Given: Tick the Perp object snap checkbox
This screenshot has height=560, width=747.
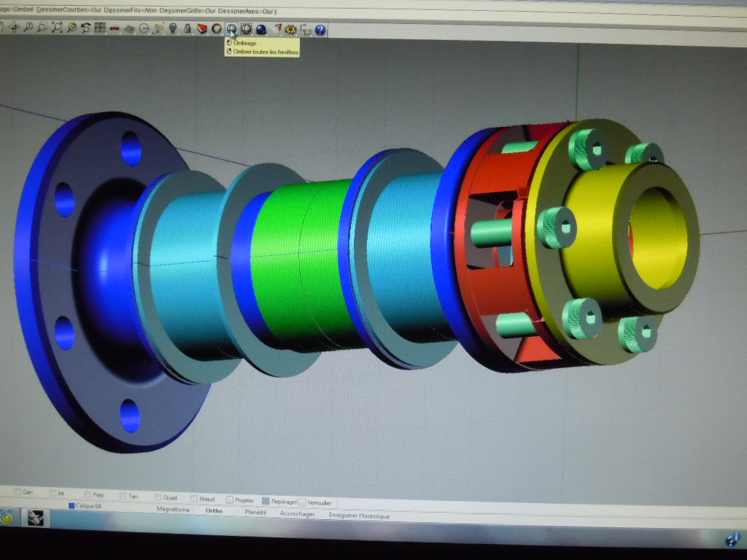Looking at the screenshot, I should coord(88,494).
